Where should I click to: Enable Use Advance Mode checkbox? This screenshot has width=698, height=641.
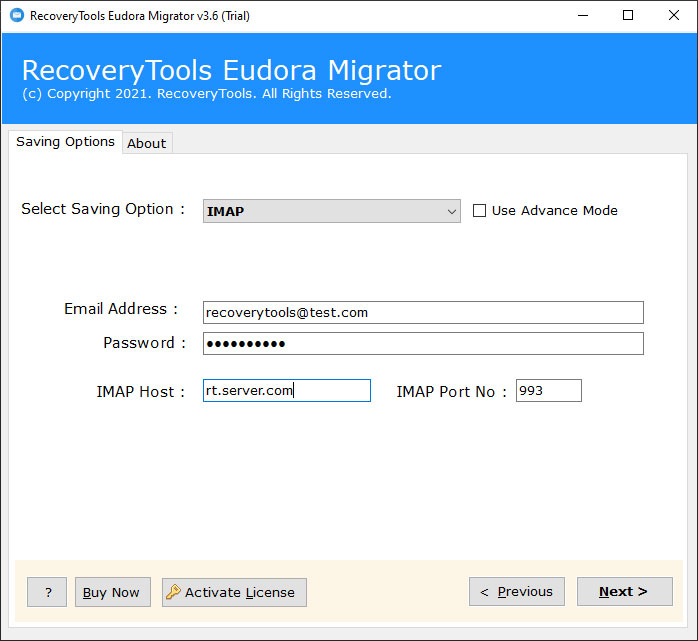click(x=479, y=211)
